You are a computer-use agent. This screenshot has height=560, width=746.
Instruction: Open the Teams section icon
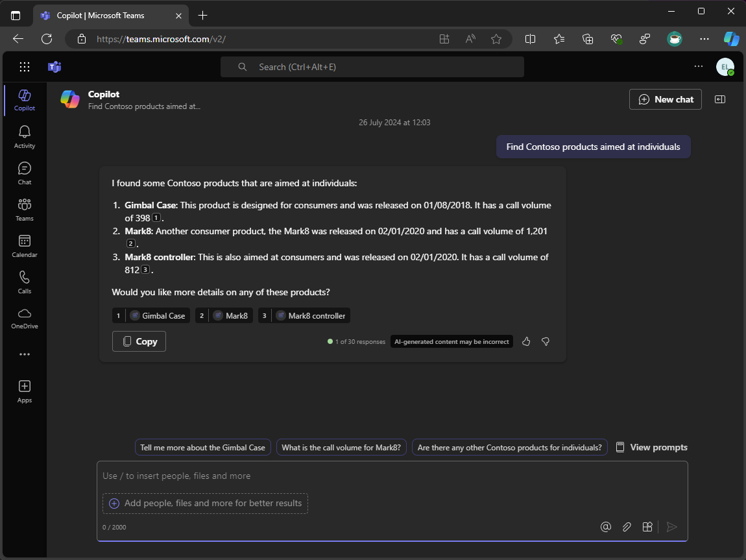pyautogui.click(x=24, y=210)
